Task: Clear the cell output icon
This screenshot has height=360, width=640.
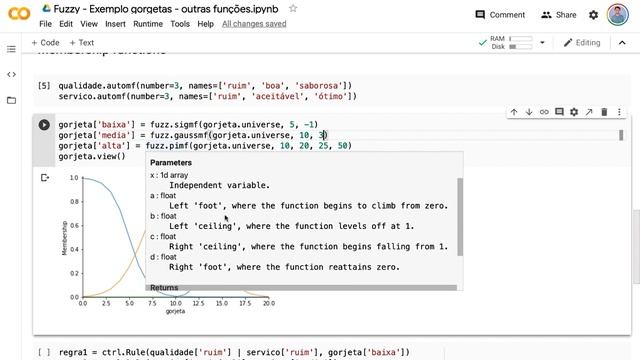Action: coord(45,178)
